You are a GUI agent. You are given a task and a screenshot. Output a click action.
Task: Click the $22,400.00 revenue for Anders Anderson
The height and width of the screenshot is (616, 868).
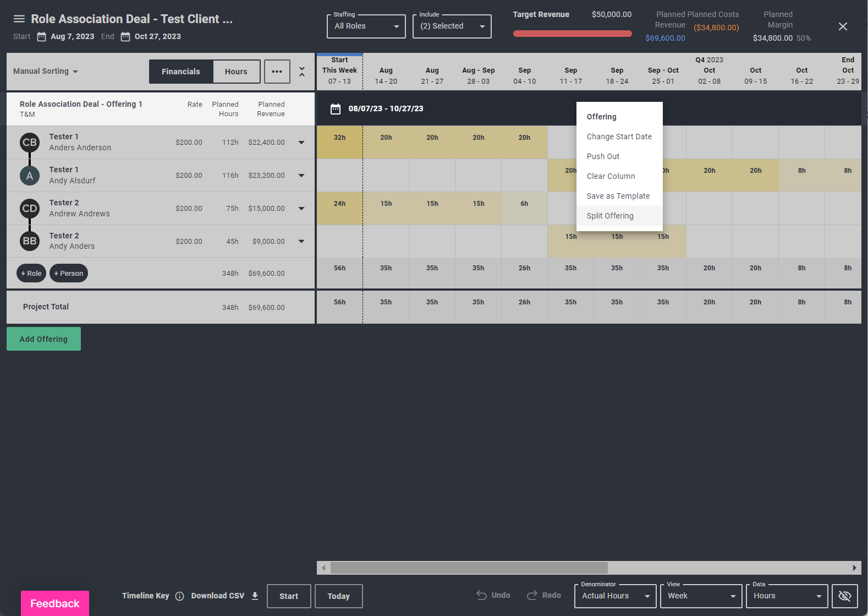pos(266,143)
